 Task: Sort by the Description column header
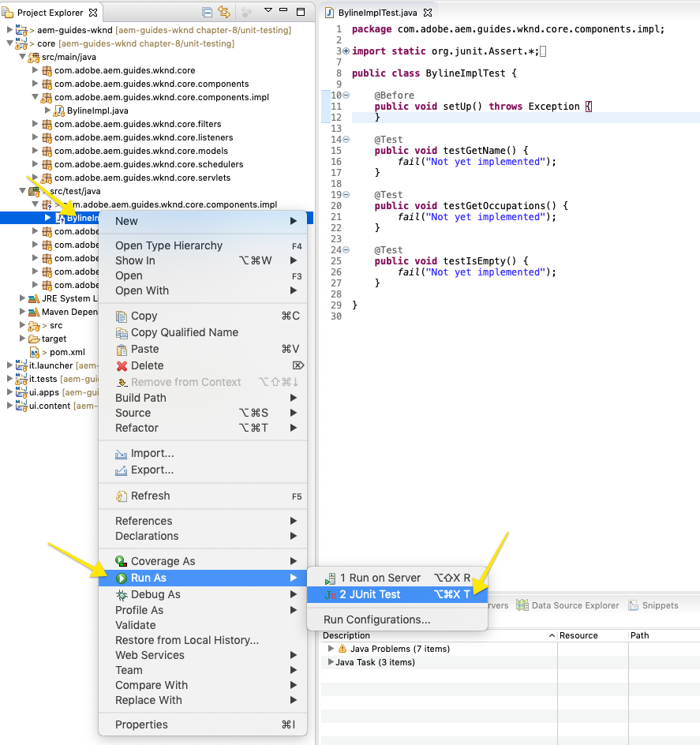coord(439,635)
